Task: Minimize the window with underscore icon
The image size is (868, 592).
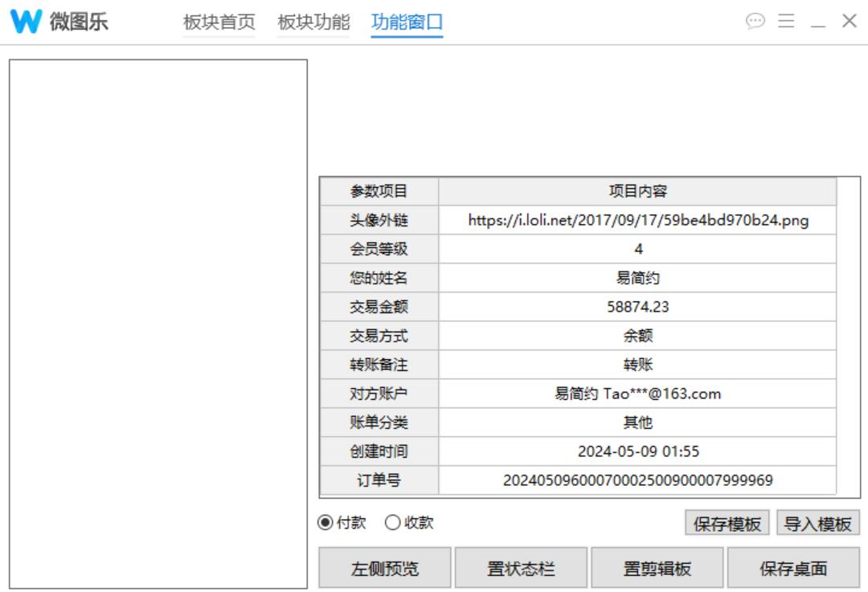Action: coord(818,23)
